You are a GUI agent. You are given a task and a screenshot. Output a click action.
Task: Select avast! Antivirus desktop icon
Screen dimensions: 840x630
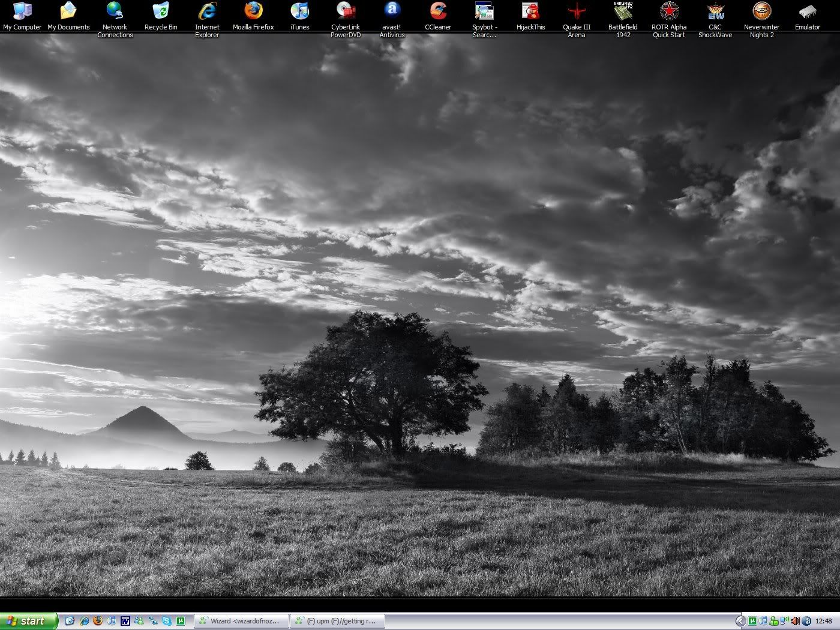coord(392,20)
